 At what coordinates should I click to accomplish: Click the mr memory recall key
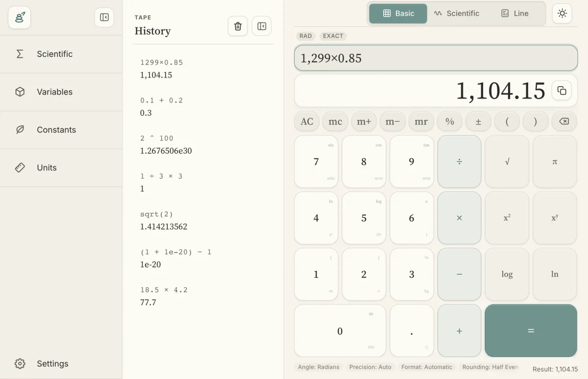tap(421, 122)
